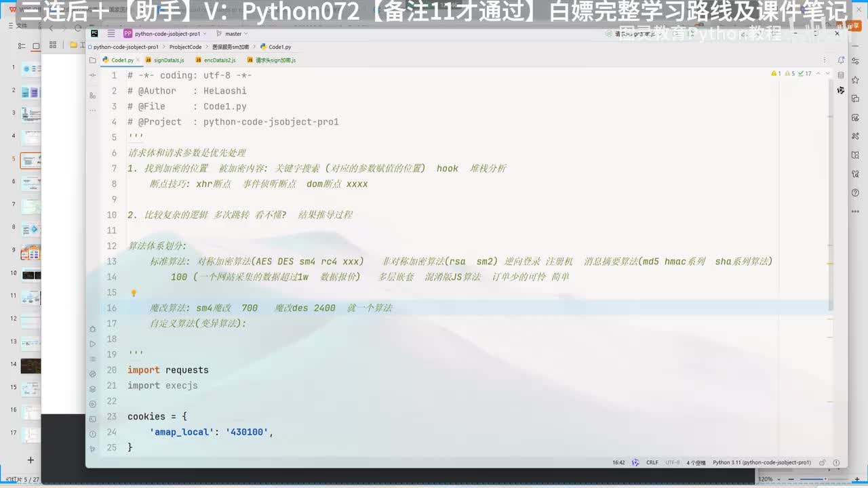Open the Services tool window icon
This screenshot has width=868, height=488.
coord(93,404)
